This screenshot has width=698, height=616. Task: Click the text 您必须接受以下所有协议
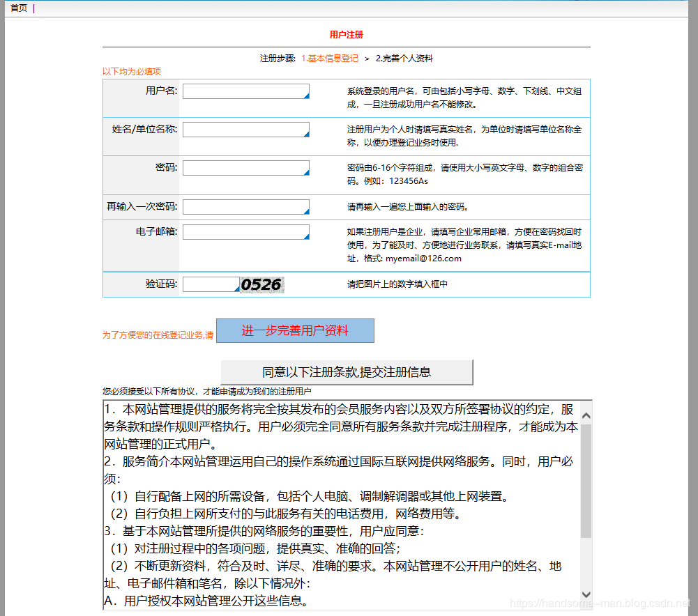click(206, 392)
